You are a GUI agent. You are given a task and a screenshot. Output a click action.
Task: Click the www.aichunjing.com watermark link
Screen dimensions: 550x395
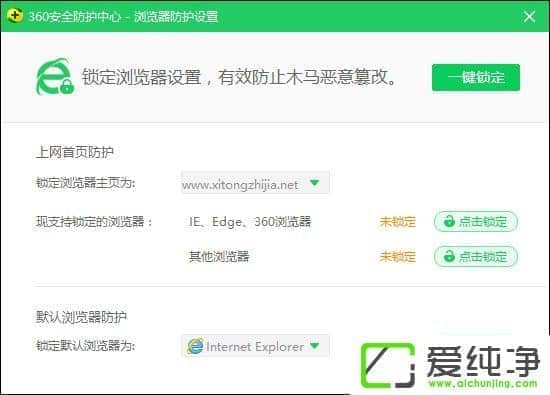(x=483, y=383)
